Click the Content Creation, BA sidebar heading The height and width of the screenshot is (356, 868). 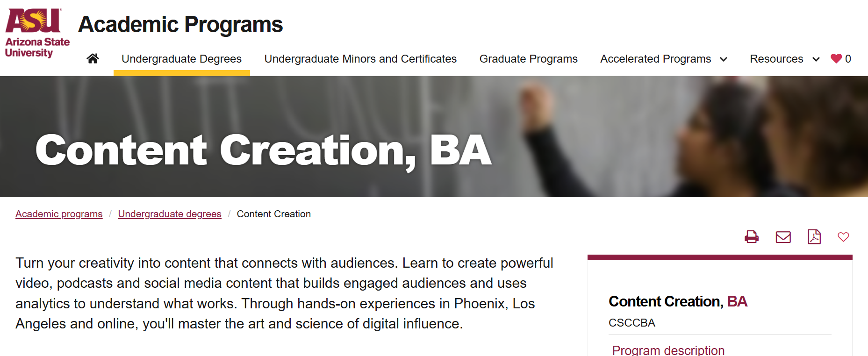click(x=678, y=301)
